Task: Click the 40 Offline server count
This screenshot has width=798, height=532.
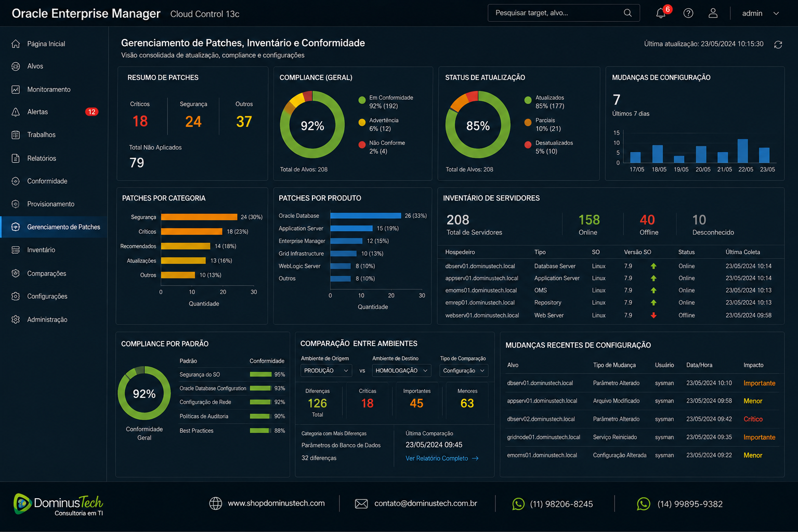Action: [x=647, y=220]
